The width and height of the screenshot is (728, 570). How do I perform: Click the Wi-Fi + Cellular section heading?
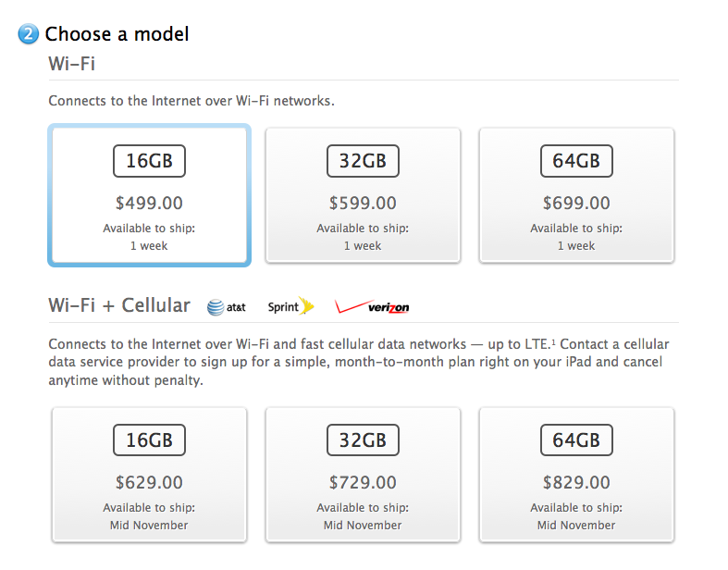click(x=119, y=305)
